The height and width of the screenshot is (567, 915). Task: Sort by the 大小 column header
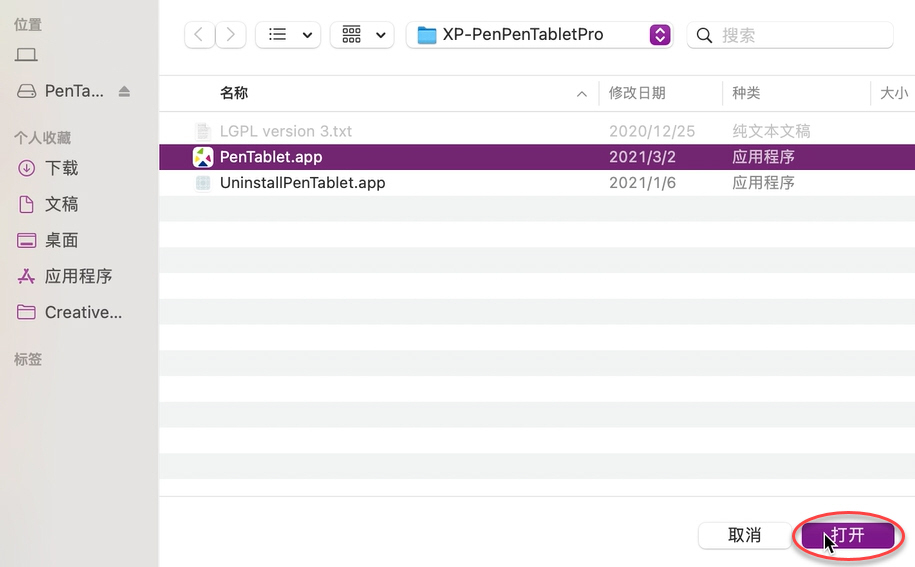[x=894, y=93]
